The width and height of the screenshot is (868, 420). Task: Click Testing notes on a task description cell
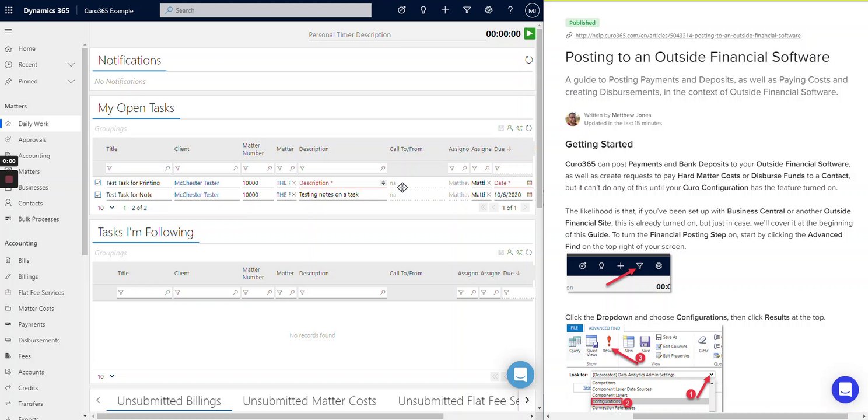[x=328, y=195]
